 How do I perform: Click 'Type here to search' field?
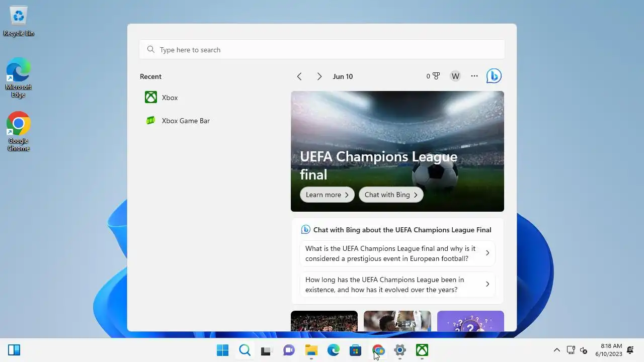coord(322,50)
